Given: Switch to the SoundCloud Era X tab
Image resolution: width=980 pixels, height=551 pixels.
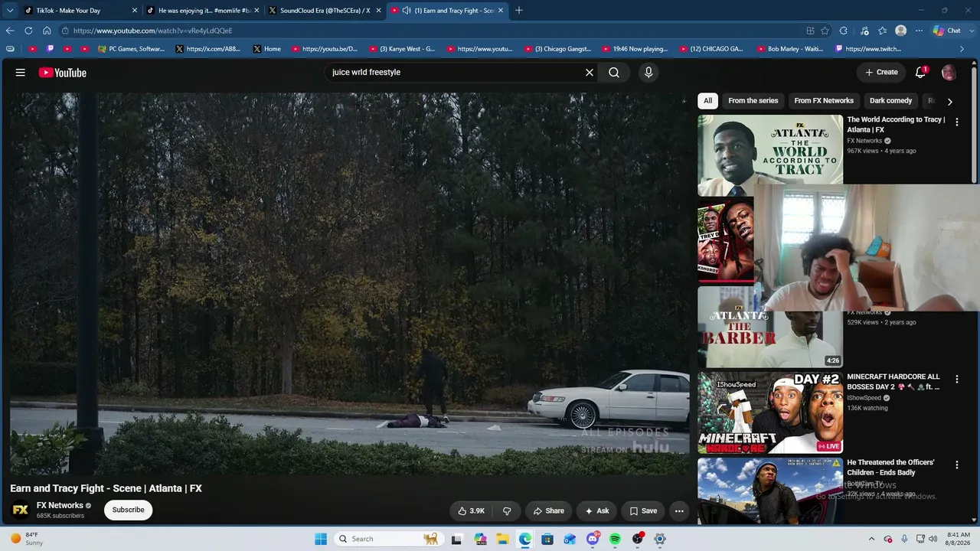Looking at the screenshot, I should pyautogui.click(x=325, y=11).
